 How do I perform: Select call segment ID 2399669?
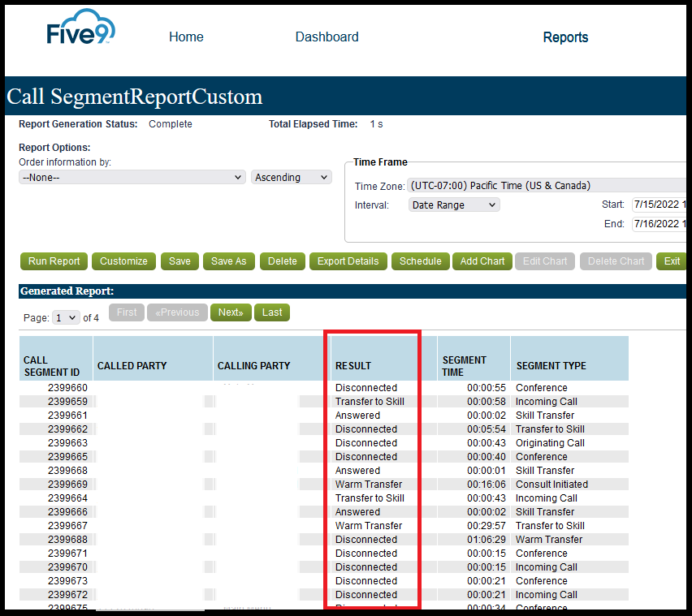(x=67, y=485)
